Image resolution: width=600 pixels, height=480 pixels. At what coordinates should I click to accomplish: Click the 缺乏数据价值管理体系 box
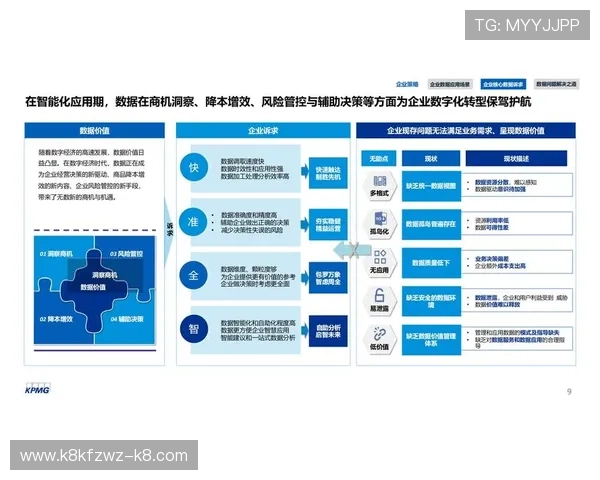[x=431, y=340]
